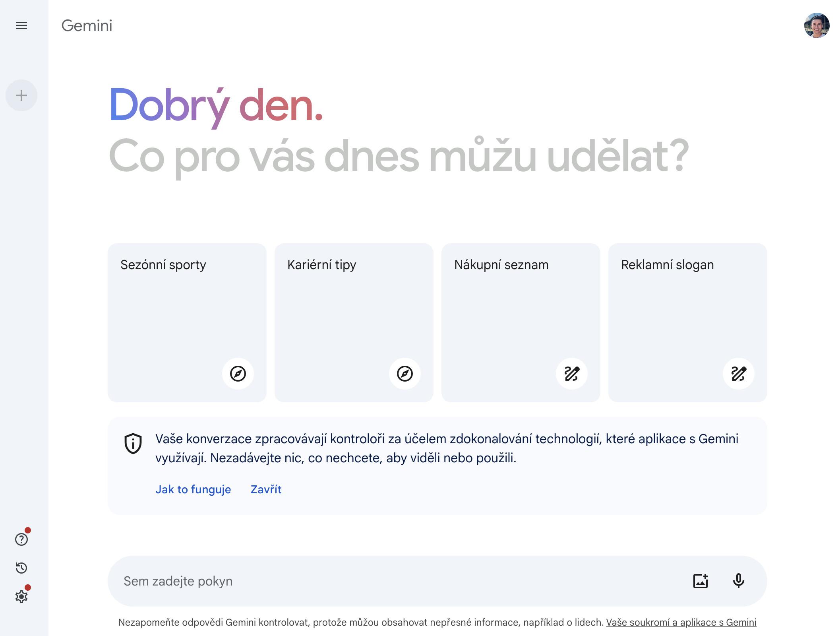Click compass icon on Sezónní sporty card

point(238,374)
